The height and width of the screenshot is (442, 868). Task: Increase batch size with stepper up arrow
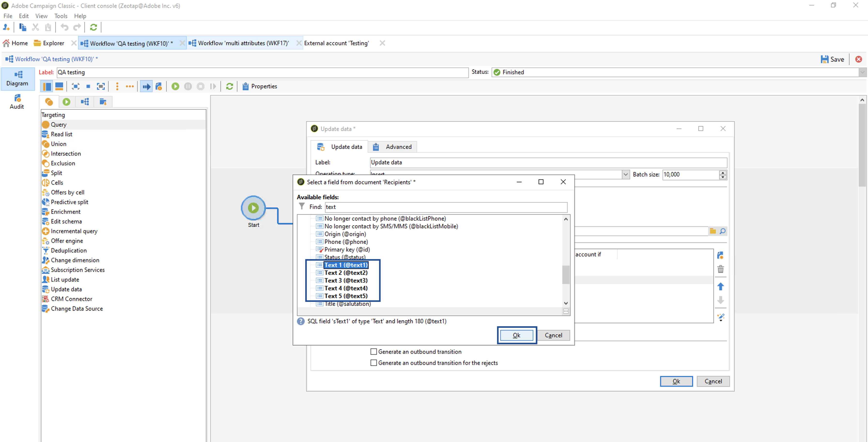point(722,172)
